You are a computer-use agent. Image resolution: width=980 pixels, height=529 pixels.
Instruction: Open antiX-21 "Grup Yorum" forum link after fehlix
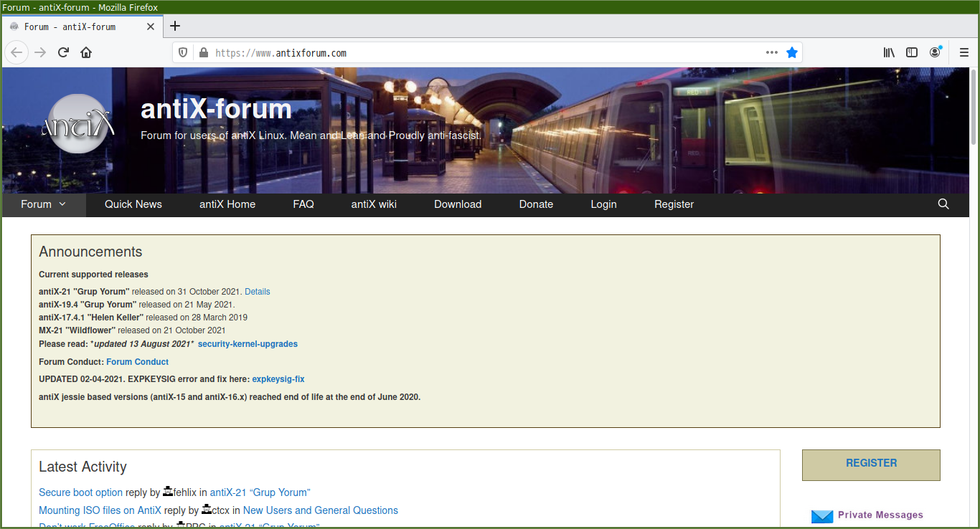[x=260, y=492]
